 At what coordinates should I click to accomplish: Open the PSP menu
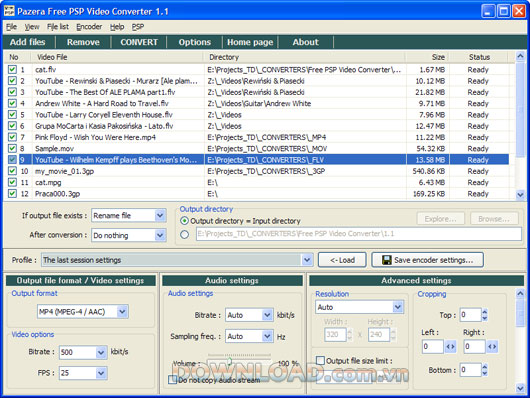pyautogui.click(x=138, y=27)
